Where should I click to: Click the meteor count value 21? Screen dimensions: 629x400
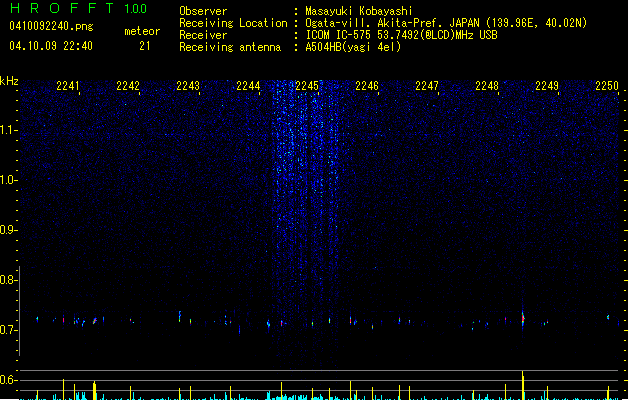point(144,46)
